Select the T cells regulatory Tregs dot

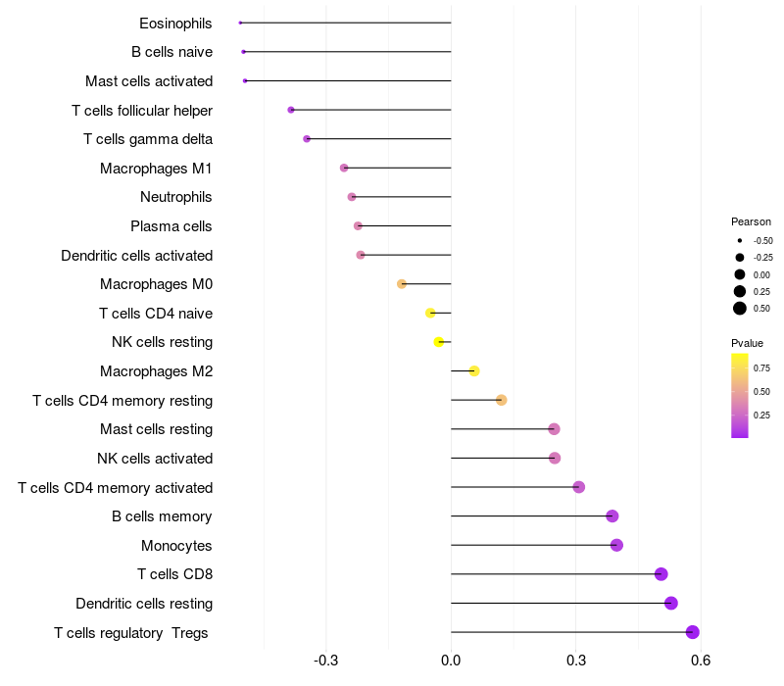tap(693, 632)
